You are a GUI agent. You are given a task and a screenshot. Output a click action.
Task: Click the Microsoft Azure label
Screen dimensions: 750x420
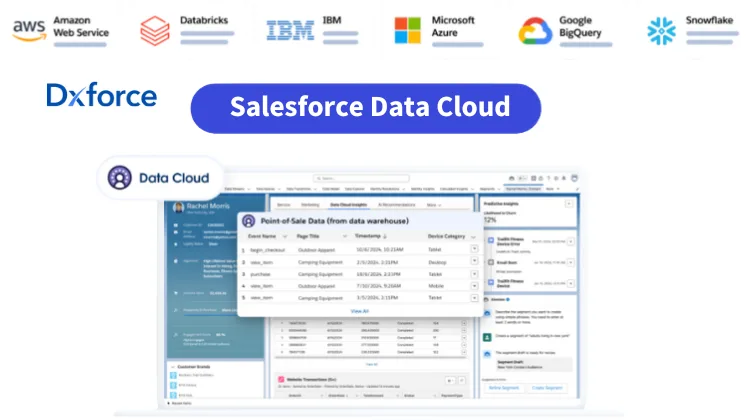pos(453,26)
